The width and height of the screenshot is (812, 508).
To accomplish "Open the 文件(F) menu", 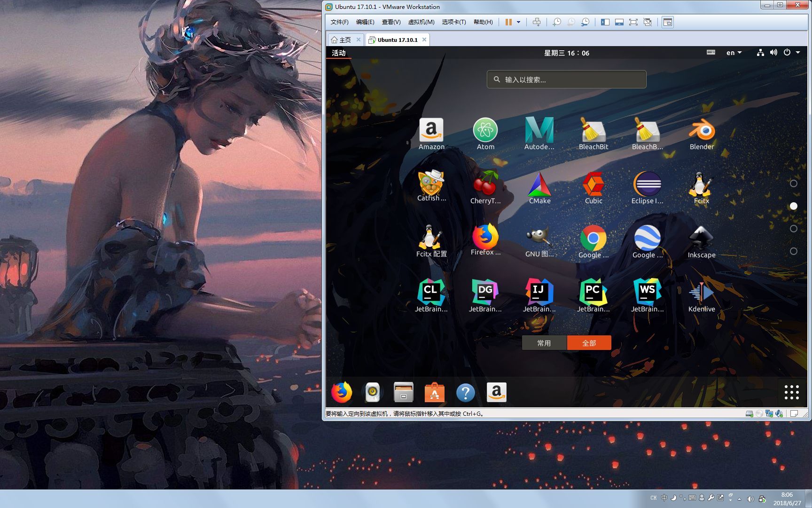I will 339,22.
